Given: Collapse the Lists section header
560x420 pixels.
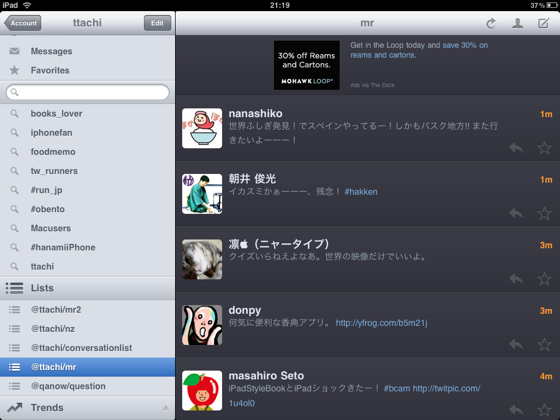Looking at the screenshot, I should [x=88, y=288].
